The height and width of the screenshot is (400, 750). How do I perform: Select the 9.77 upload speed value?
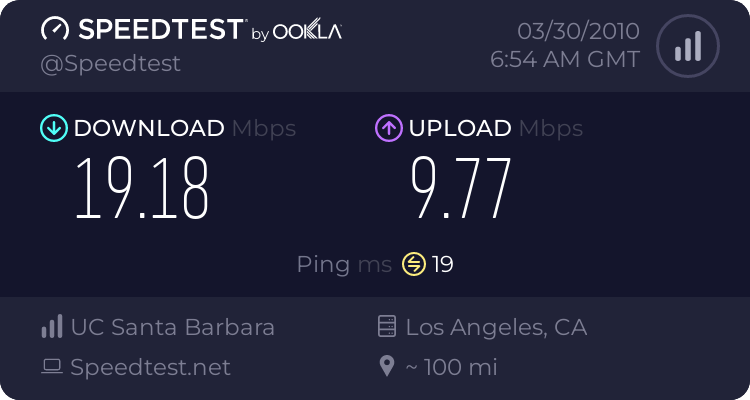click(461, 188)
